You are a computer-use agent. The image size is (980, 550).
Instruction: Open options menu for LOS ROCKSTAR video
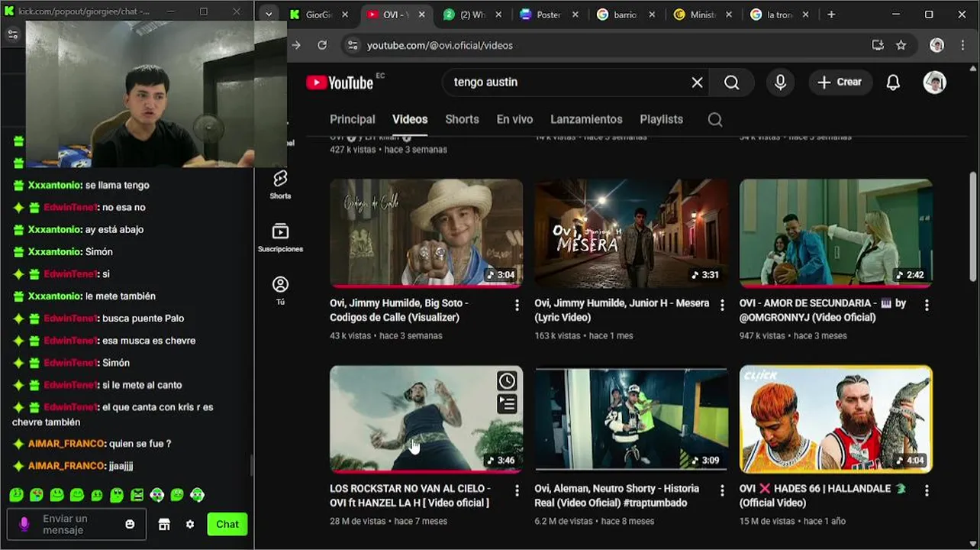coord(517,490)
